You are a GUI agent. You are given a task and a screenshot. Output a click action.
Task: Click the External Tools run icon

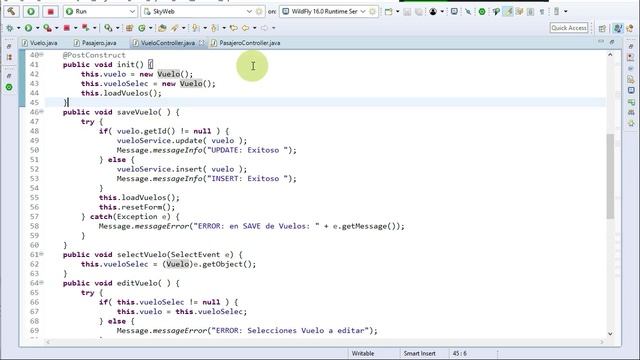tap(108, 28)
